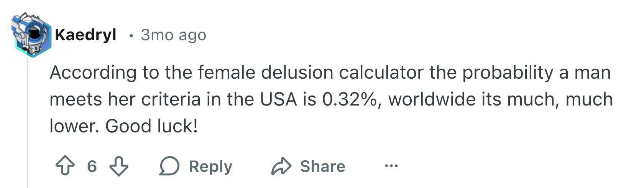Open Kaedryl's avatar profile picture
644x188 pixels.
pyautogui.click(x=32, y=35)
